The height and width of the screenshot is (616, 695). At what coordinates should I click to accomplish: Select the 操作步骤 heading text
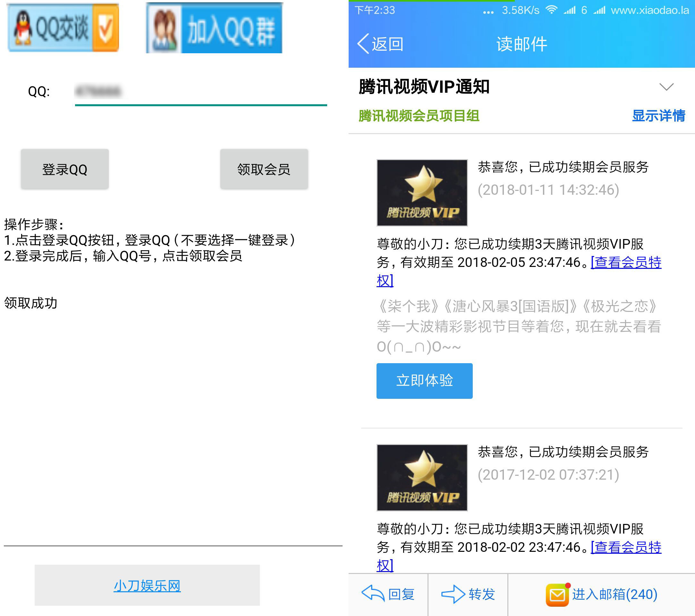[x=33, y=225]
